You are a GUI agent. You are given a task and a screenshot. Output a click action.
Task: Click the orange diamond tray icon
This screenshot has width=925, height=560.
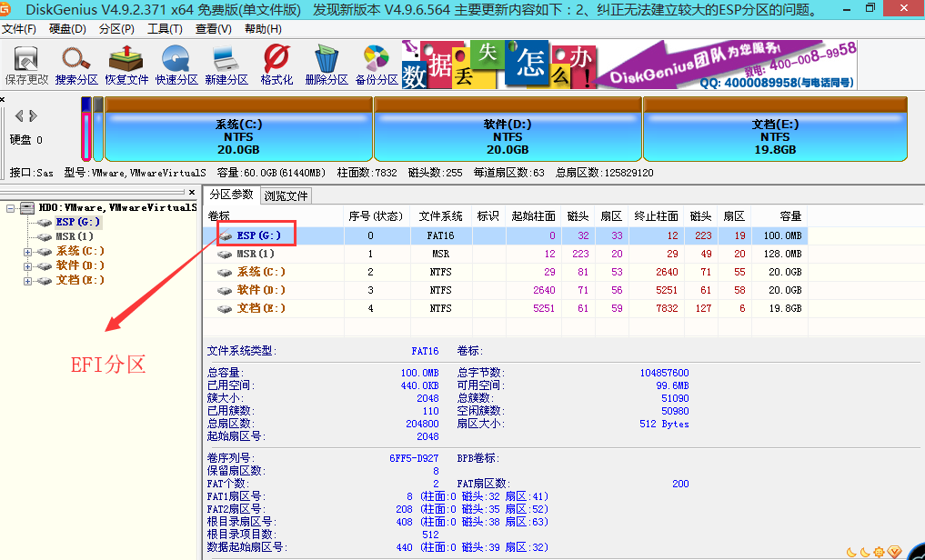click(895, 552)
